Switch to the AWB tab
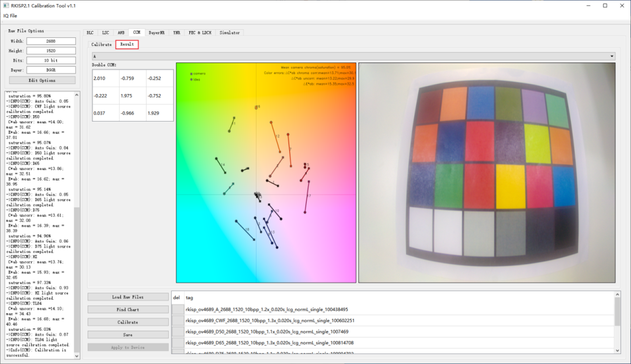Screen dimensions: 631x364 pos(121,33)
